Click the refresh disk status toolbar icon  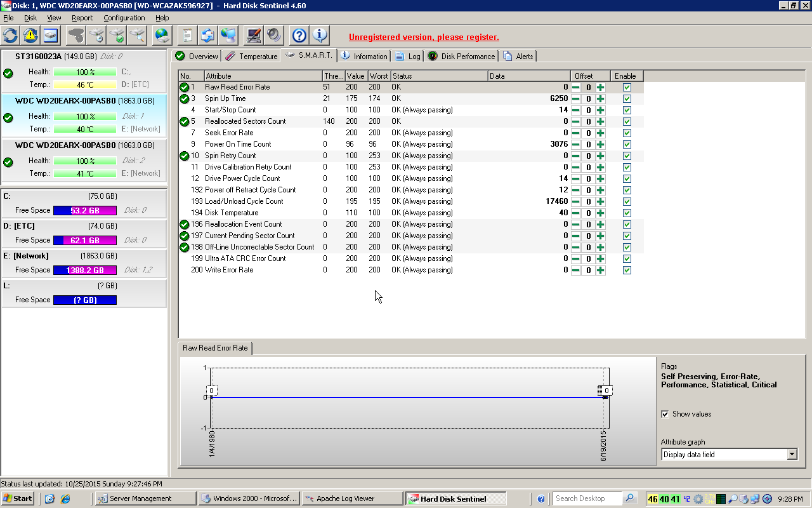coord(11,35)
